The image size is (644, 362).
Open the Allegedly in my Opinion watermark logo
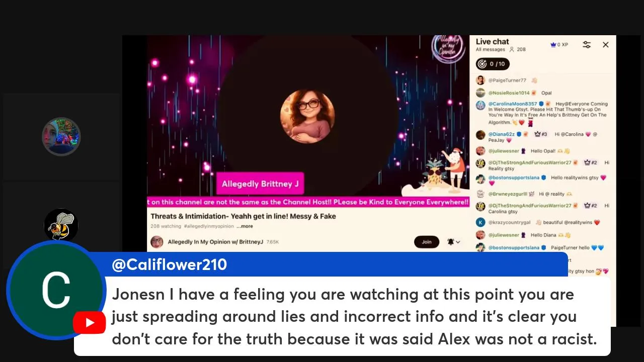[x=448, y=46]
